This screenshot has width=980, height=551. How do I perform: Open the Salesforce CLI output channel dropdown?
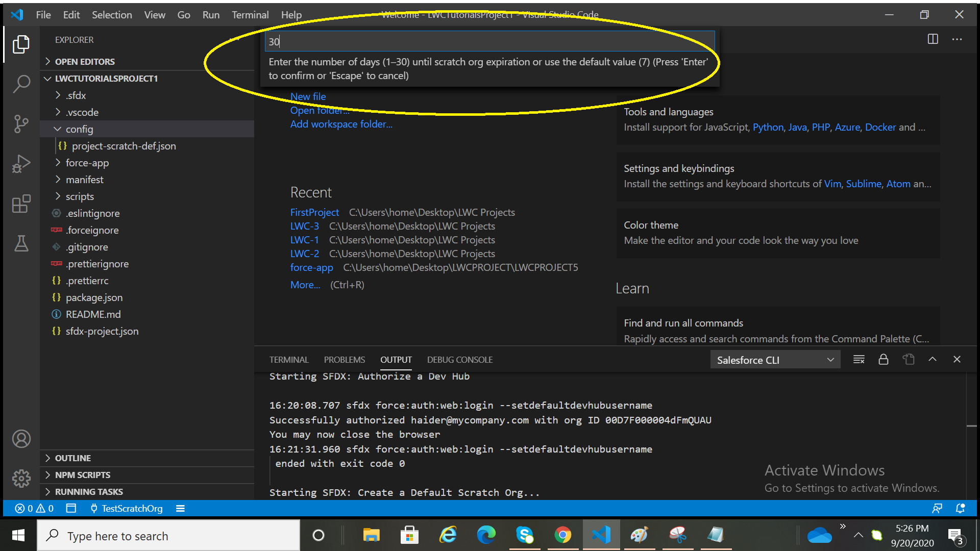[x=775, y=360]
